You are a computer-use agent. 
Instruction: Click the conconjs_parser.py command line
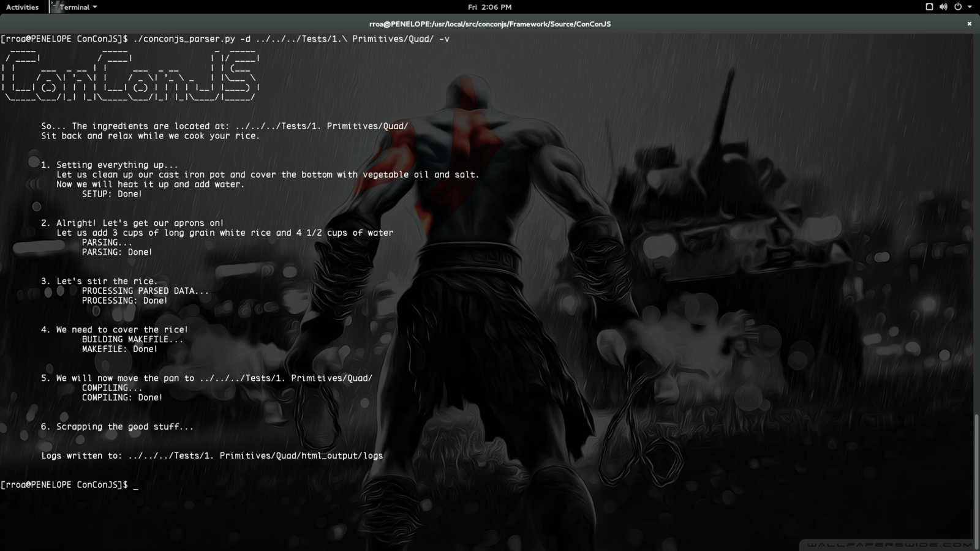[225, 39]
